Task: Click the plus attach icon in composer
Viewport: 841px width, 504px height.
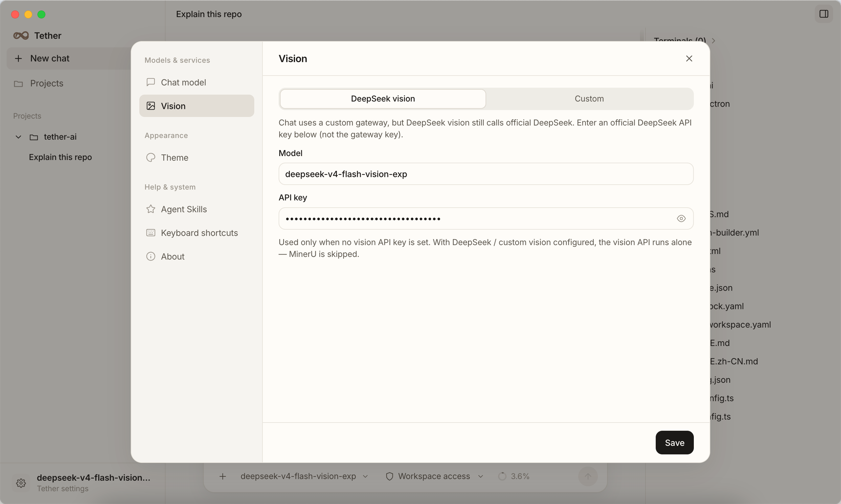Action: coord(223,476)
